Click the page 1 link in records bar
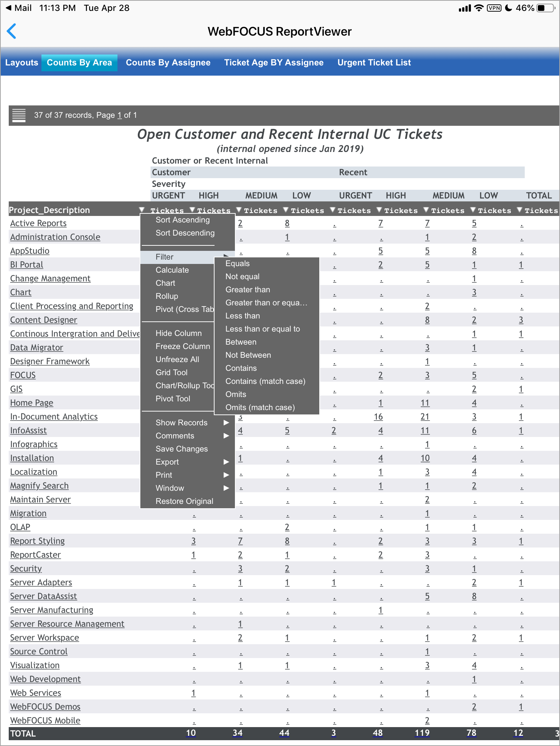Image resolution: width=560 pixels, height=746 pixels. [119, 115]
